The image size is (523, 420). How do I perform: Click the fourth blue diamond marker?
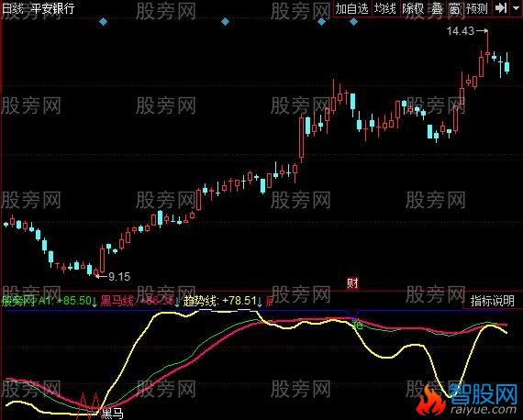pyautogui.click(x=353, y=22)
